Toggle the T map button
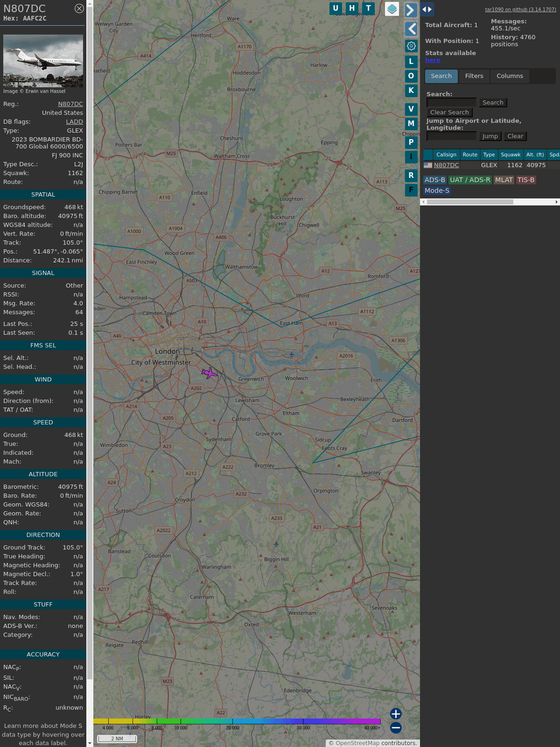The height and width of the screenshot is (747, 560). 369,8
